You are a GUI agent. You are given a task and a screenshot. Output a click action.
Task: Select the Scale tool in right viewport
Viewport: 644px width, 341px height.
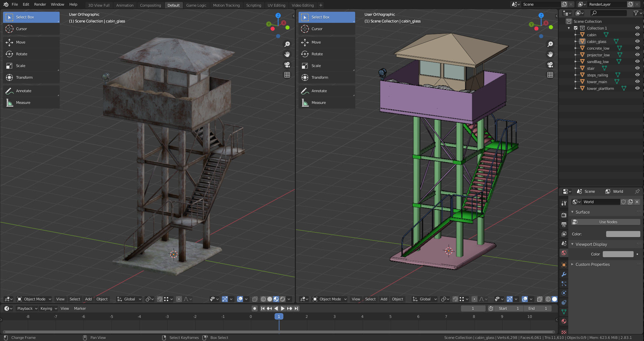[327, 66]
